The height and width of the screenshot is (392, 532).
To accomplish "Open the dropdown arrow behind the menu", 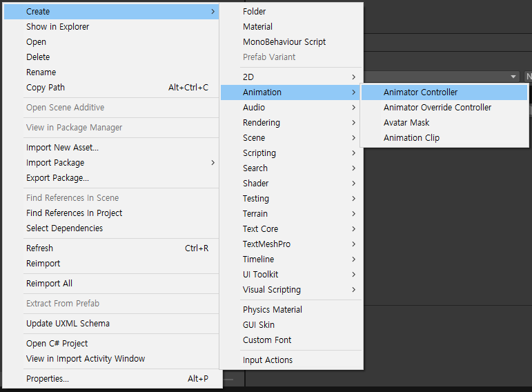I will click(513, 77).
